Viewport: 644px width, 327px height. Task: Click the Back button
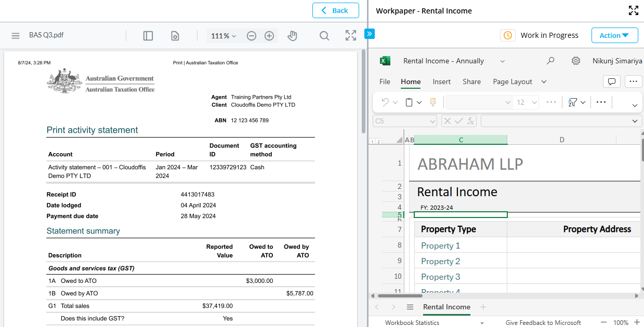point(336,10)
